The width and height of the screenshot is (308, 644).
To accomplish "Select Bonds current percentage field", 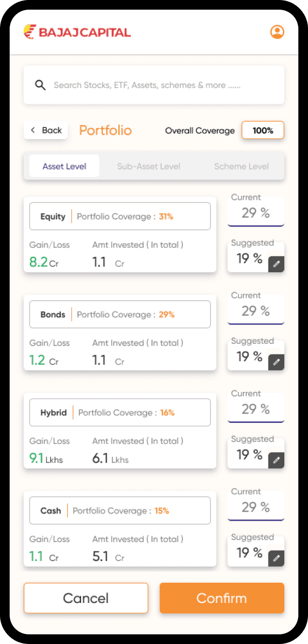I will pos(256,311).
